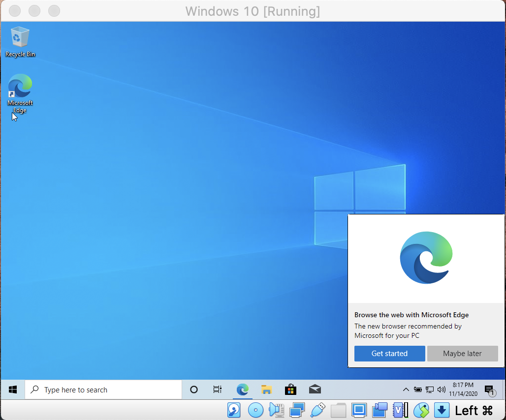506x420 pixels.
Task: Click VirtualBox optical disc status icon
Action: click(x=255, y=410)
